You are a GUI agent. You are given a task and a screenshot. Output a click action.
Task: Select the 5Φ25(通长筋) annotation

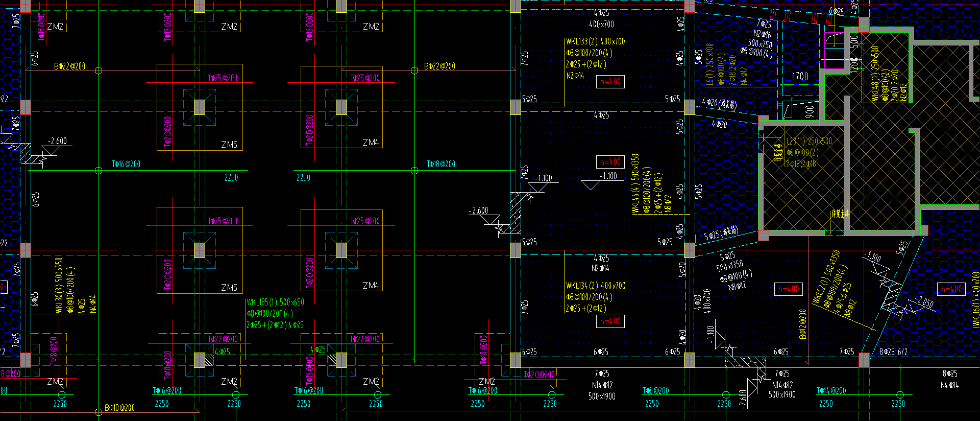[721, 233]
